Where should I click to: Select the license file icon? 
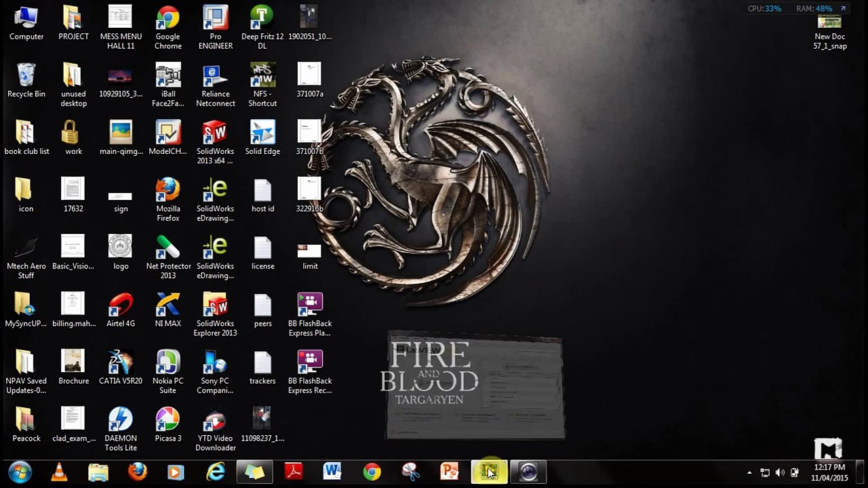pyautogui.click(x=262, y=253)
